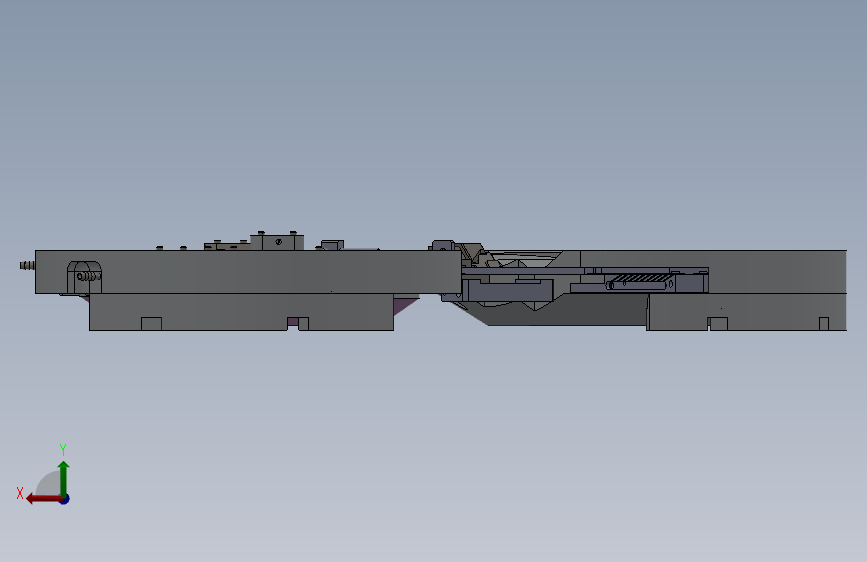Select the purple wedge beneath the center of the model

point(406,305)
